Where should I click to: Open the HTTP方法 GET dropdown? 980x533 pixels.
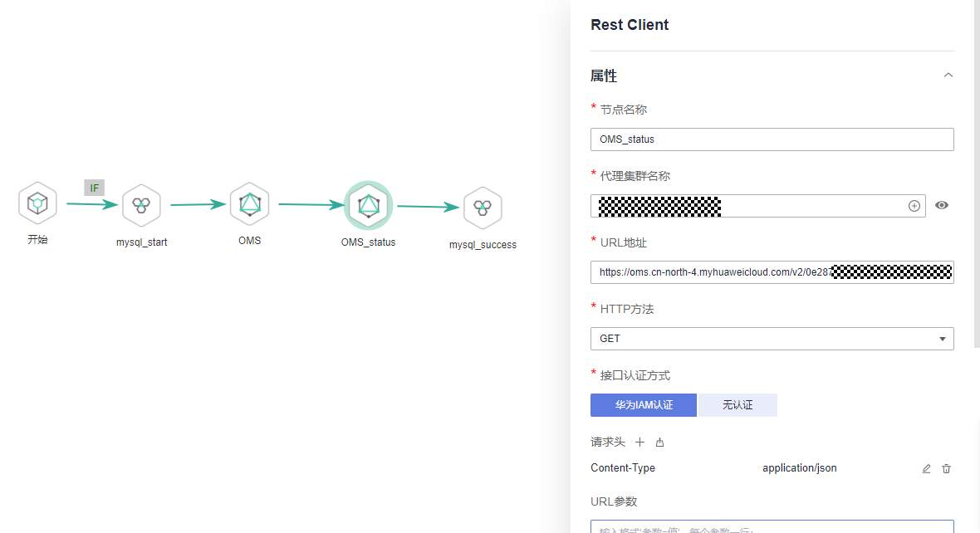[x=772, y=339]
